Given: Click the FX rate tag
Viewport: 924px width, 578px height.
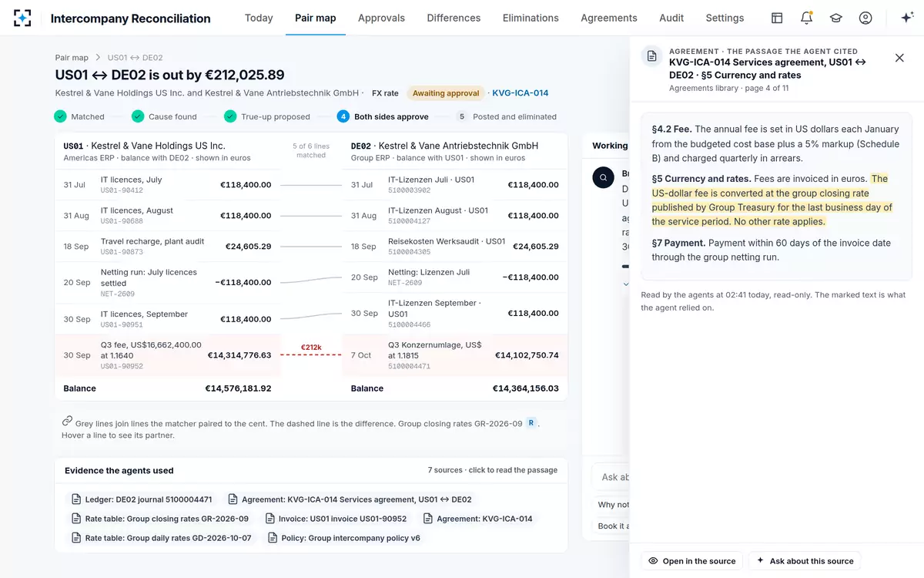Looking at the screenshot, I should tap(385, 93).
